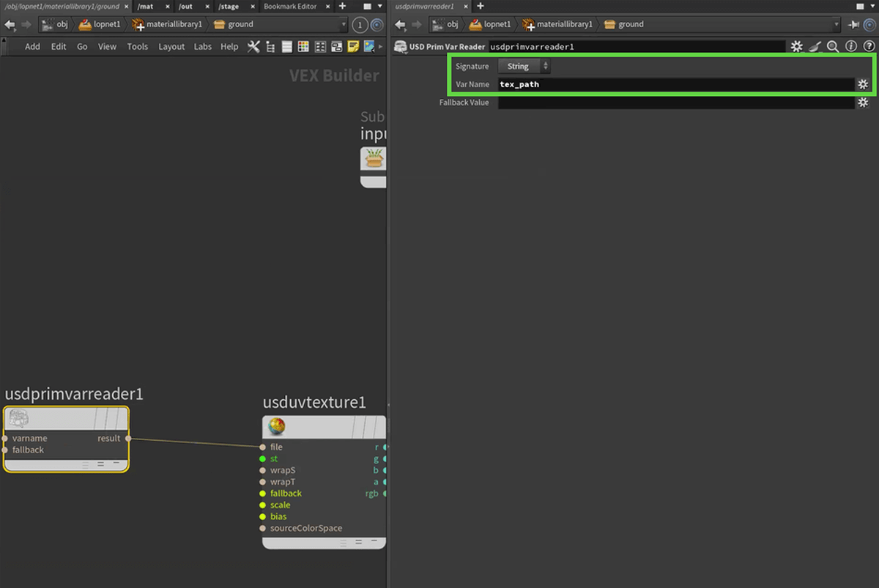879x588 pixels.
Task: Click the color palette grid icon
Action: pos(303,46)
